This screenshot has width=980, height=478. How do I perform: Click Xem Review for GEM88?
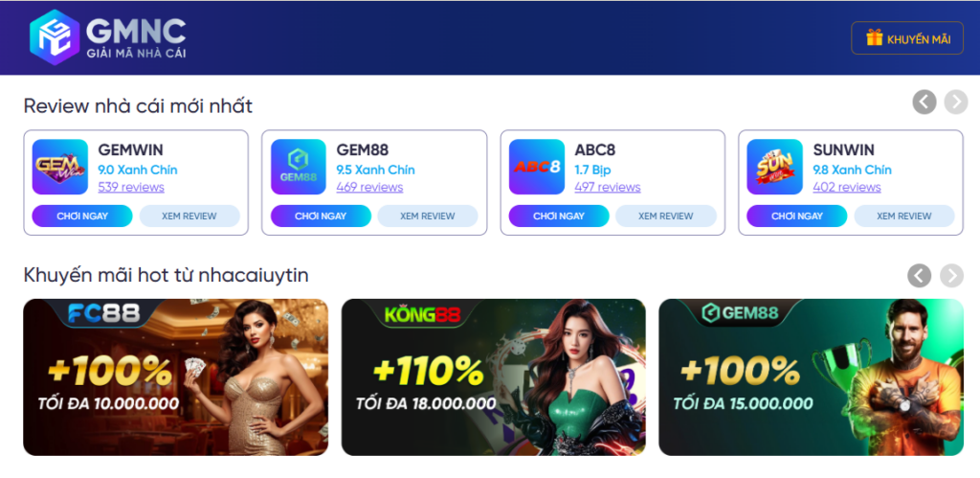point(428,216)
